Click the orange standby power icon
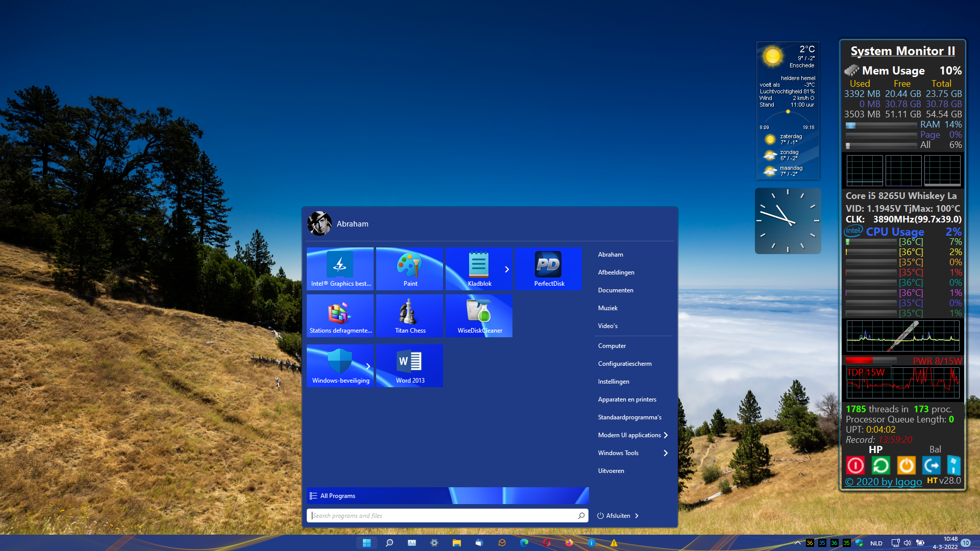This screenshot has height=551, width=980. tap(906, 465)
